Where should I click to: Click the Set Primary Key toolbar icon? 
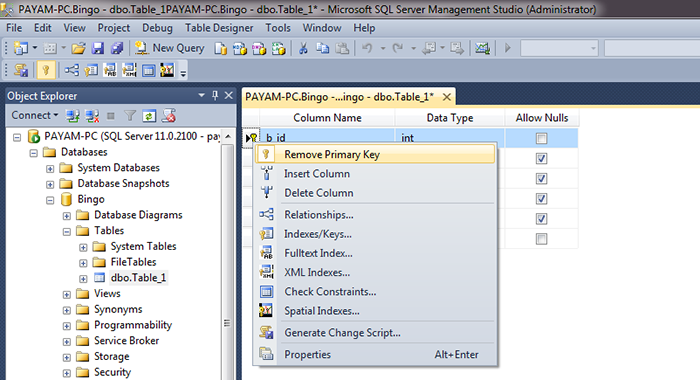pos(46,70)
